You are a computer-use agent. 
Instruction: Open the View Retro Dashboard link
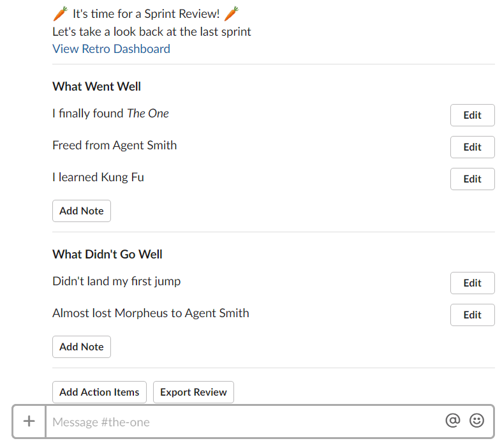tap(111, 49)
